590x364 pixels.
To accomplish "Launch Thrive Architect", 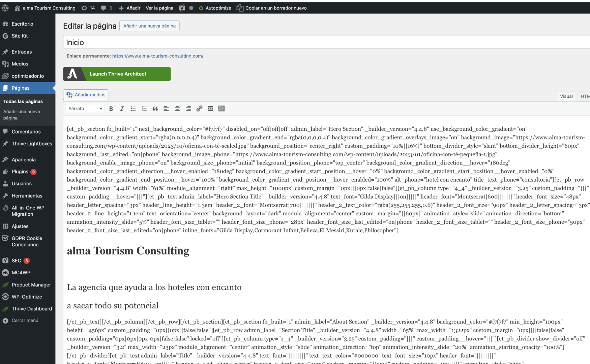I will (117, 74).
